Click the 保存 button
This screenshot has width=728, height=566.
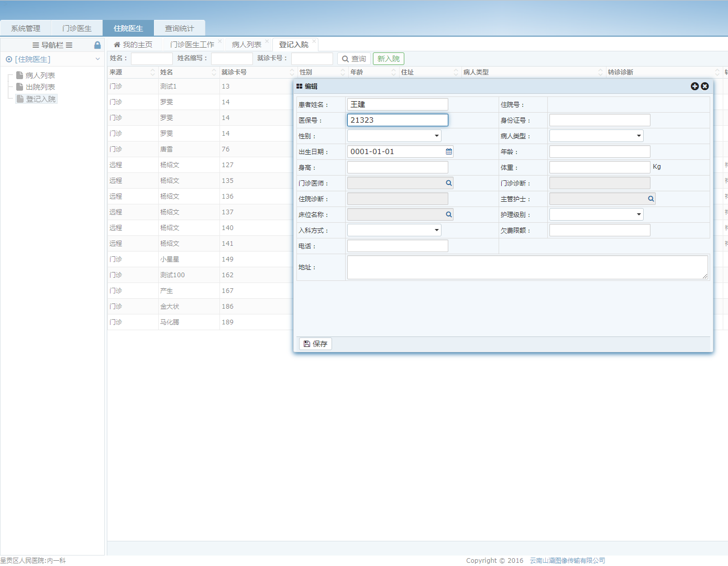315,344
